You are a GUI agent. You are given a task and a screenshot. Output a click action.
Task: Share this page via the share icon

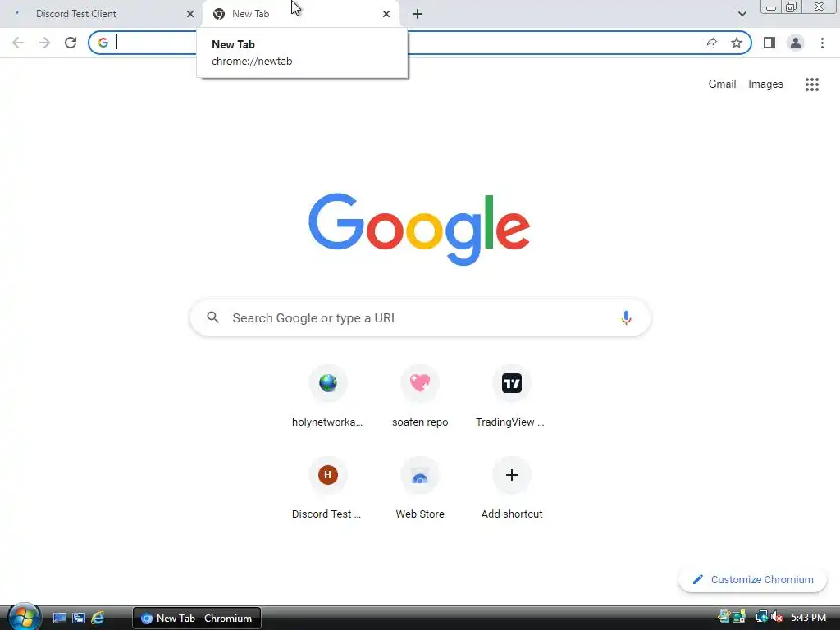710,43
